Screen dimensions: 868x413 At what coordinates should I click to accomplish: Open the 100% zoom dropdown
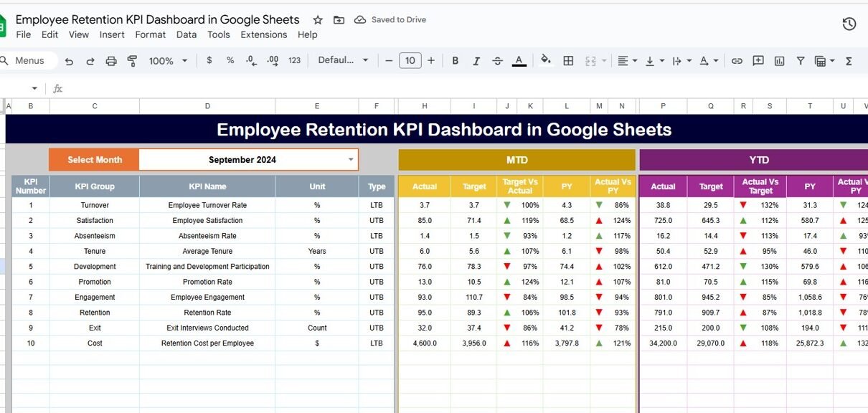(x=168, y=61)
